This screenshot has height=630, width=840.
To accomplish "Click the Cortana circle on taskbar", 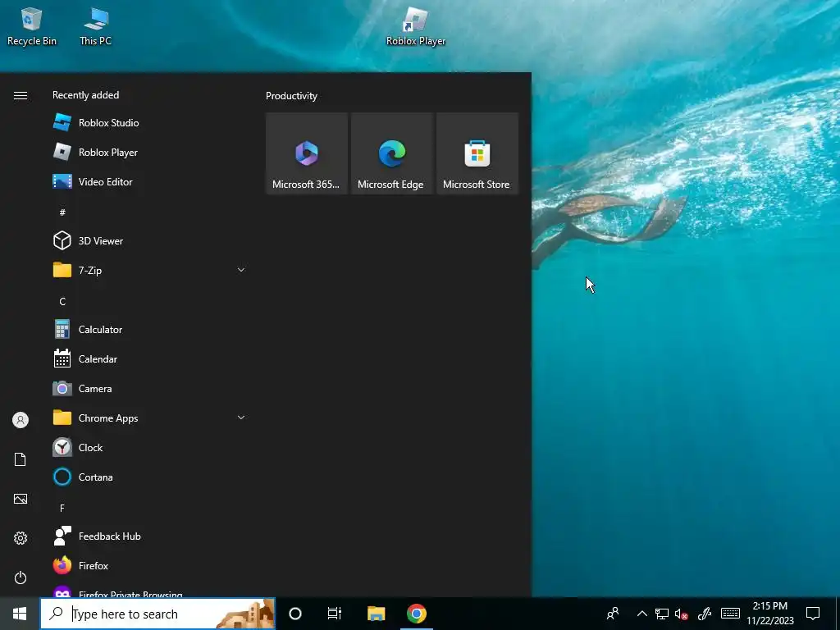I will pyautogui.click(x=295, y=614).
